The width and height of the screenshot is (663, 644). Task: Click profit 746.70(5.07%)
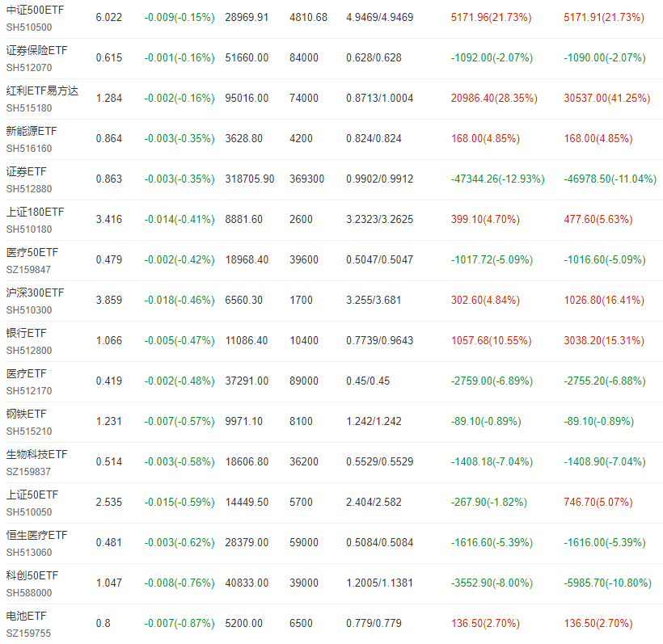tap(598, 502)
